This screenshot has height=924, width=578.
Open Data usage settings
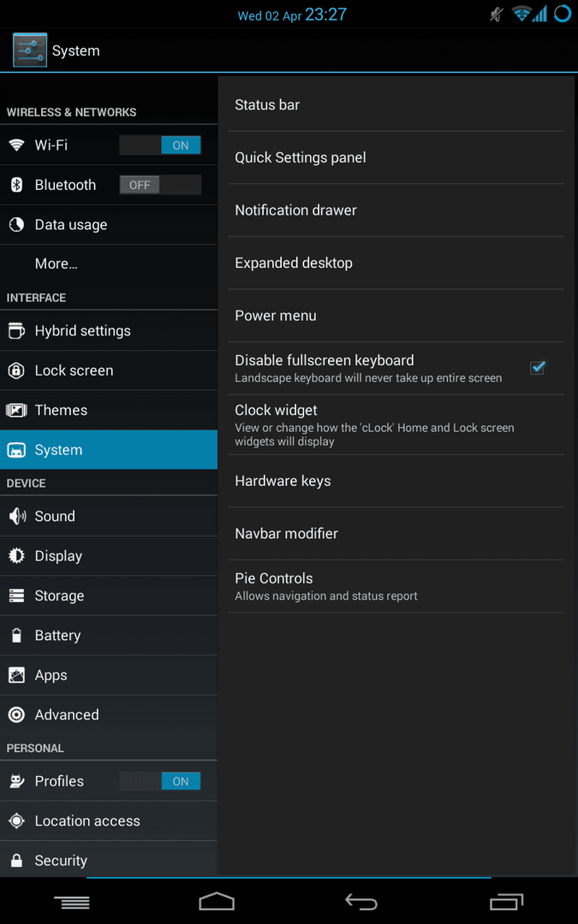click(x=109, y=224)
